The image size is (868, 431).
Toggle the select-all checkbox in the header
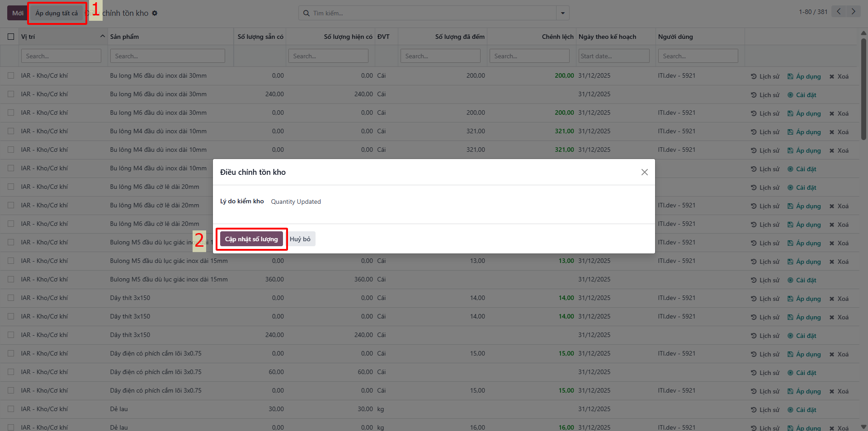(x=11, y=37)
